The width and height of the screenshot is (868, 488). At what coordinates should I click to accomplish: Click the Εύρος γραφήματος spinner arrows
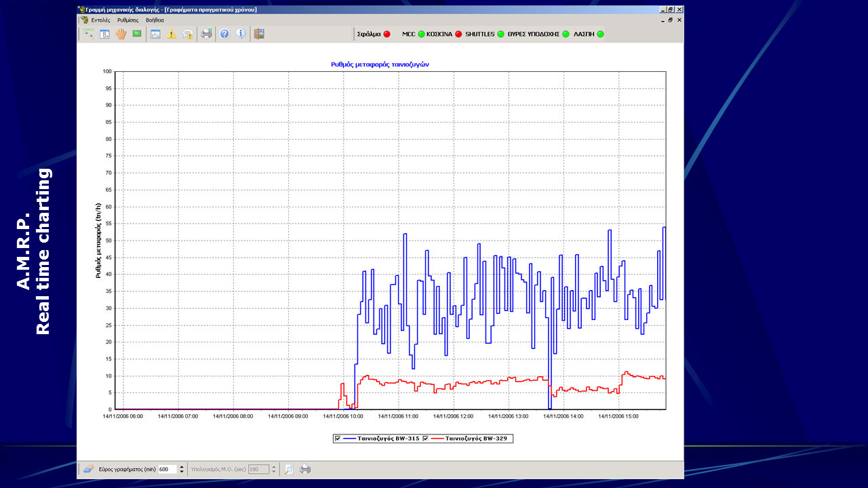tap(182, 469)
